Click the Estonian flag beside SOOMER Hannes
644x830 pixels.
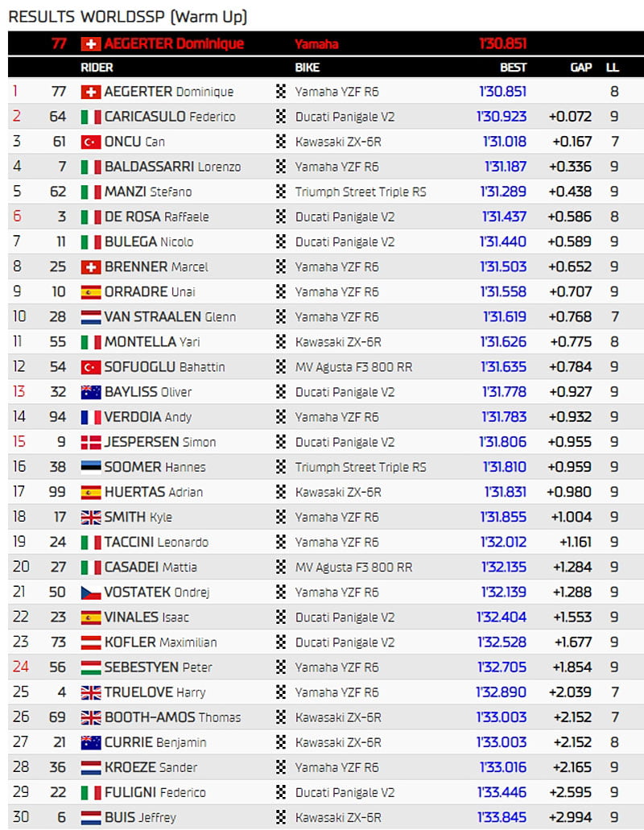click(x=91, y=467)
